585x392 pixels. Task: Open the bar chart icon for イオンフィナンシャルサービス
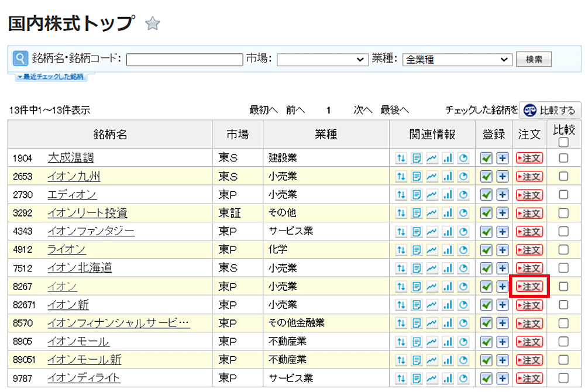(448, 323)
